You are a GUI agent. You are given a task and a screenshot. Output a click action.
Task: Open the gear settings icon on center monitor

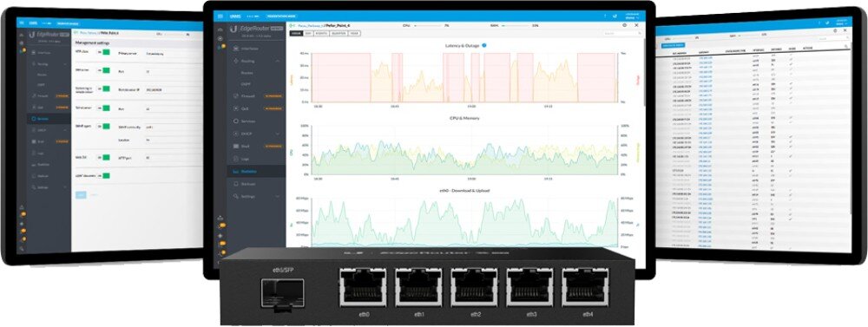pyautogui.click(x=625, y=25)
